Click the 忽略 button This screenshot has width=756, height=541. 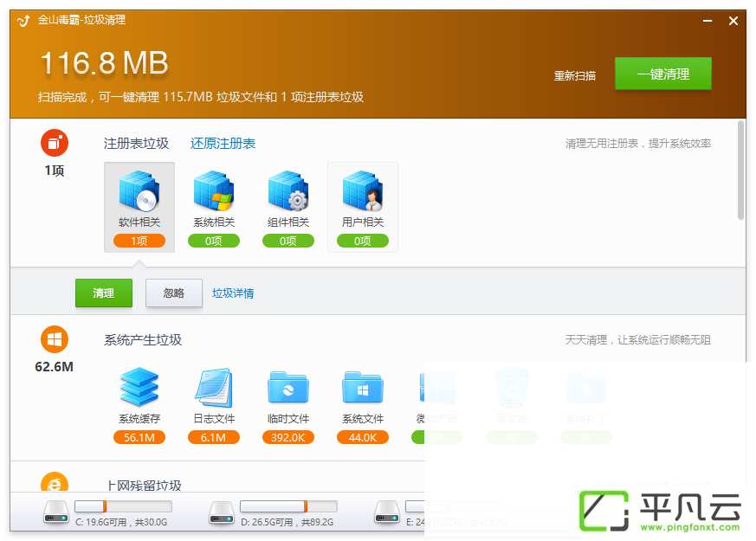pos(174,293)
